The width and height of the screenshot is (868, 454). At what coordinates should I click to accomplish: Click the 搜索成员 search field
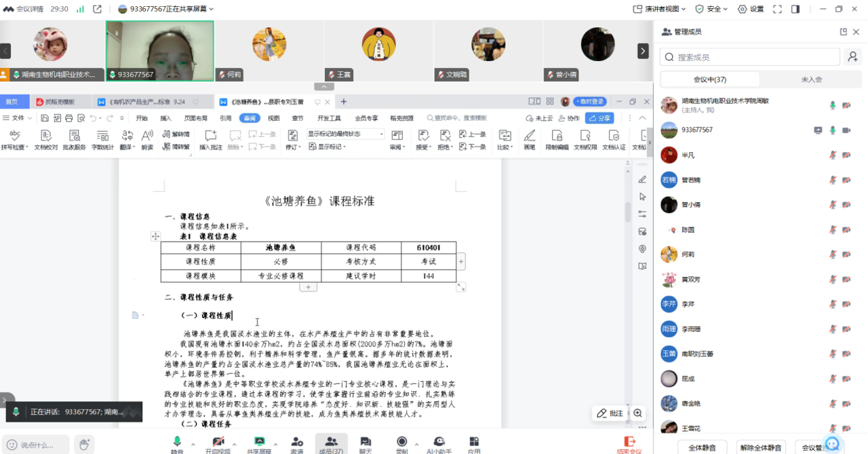[753, 58]
